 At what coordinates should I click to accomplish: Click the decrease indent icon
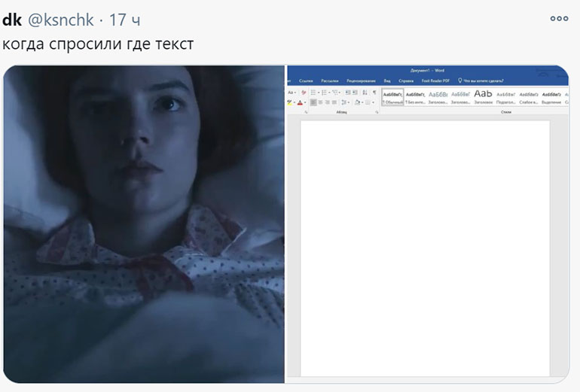[x=348, y=93]
